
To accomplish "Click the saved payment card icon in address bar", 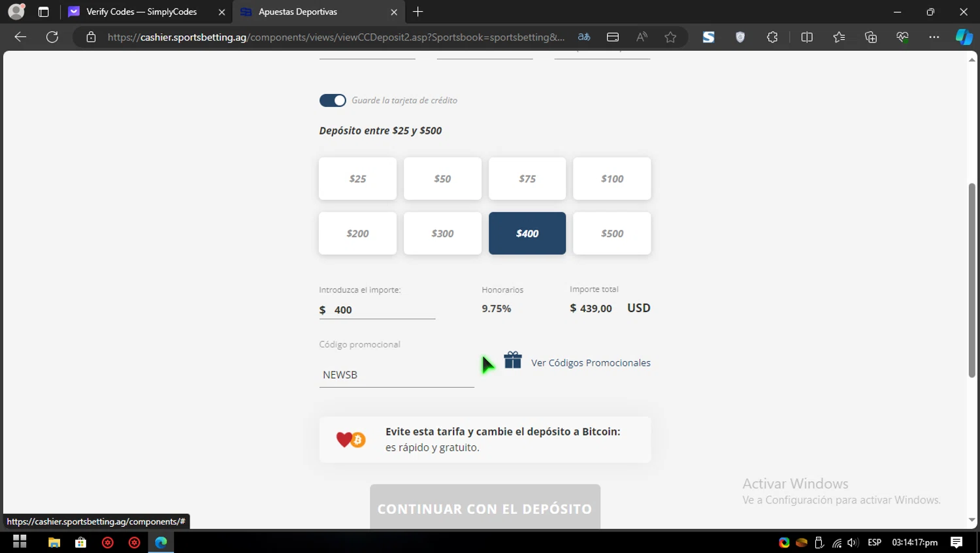I will (x=613, y=37).
